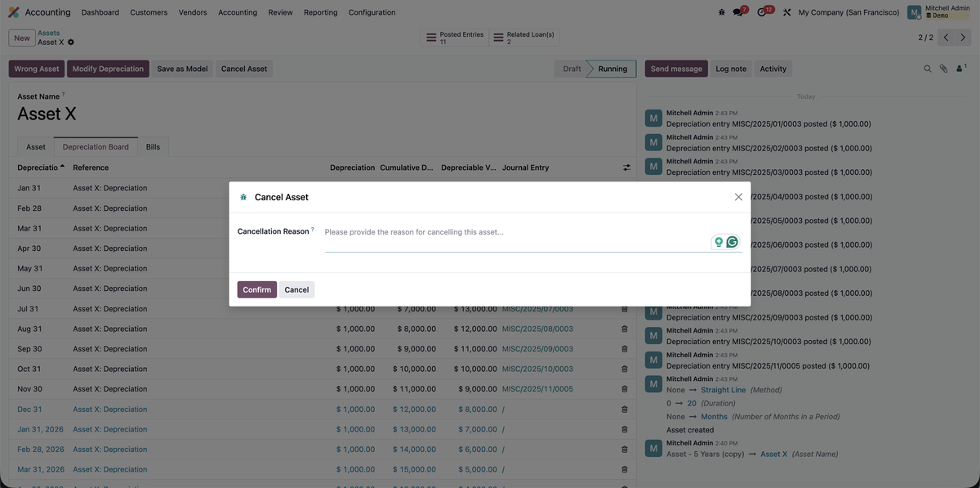The height and width of the screenshot is (488, 980).
Task: Open the Configuration menu
Action: tap(372, 11)
